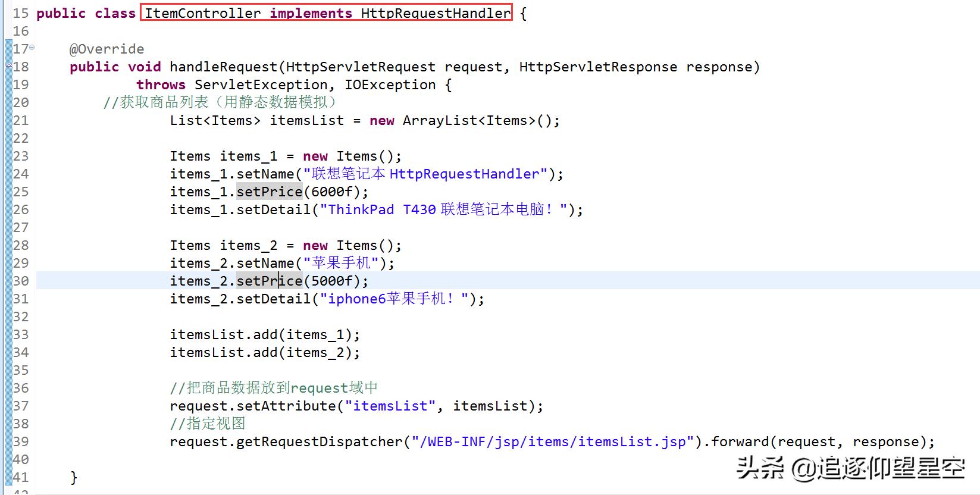Image resolution: width=980 pixels, height=495 pixels.
Task: Click ServletException in the throws clause
Action: [x=261, y=84]
